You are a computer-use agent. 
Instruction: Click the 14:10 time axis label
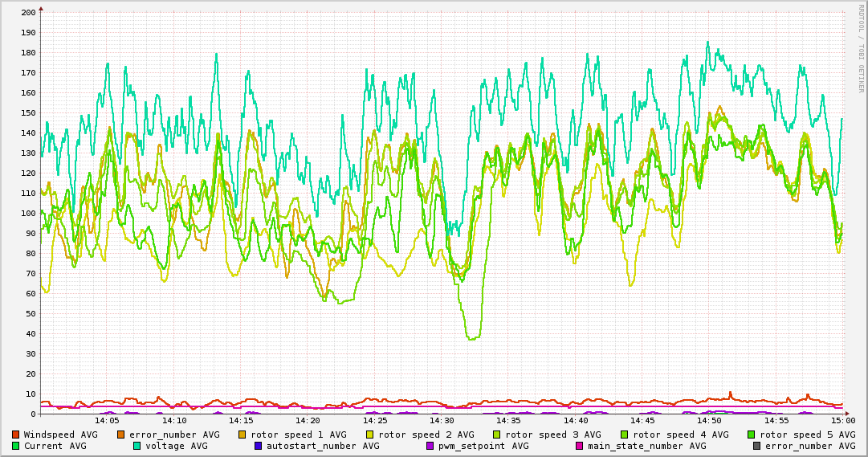pyautogui.click(x=174, y=421)
